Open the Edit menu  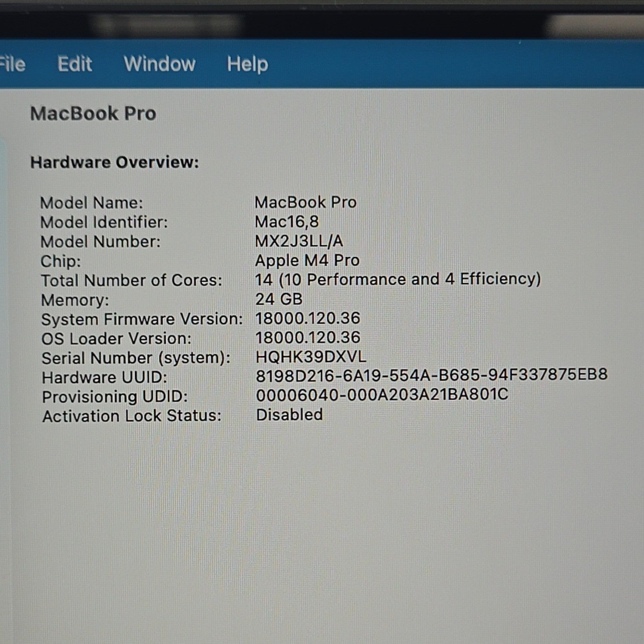point(75,64)
